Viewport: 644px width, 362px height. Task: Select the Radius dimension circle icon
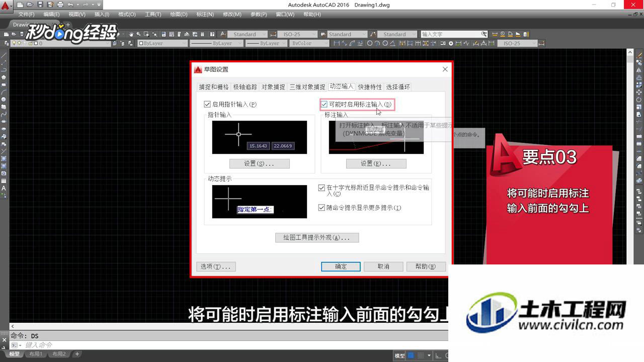pos(370,43)
